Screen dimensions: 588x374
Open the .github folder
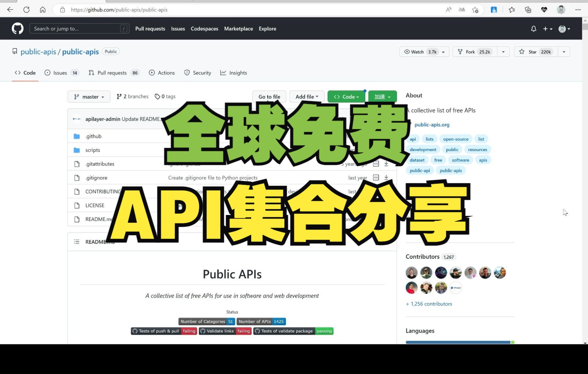tap(93, 136)
